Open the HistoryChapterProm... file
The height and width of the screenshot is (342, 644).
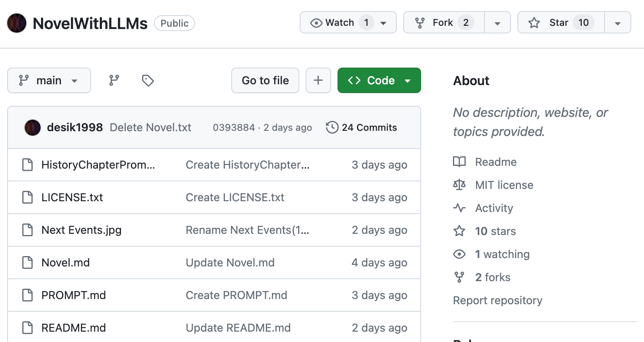(x=98, y=165)
